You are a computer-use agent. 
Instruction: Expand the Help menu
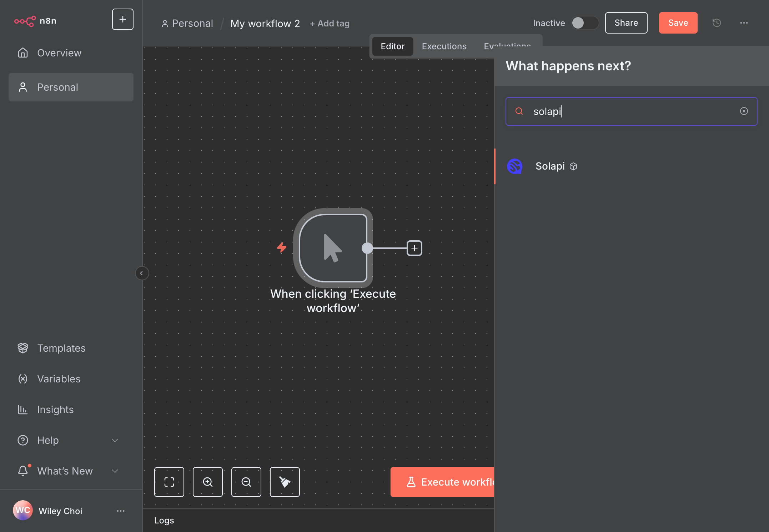tap(71, 440)
